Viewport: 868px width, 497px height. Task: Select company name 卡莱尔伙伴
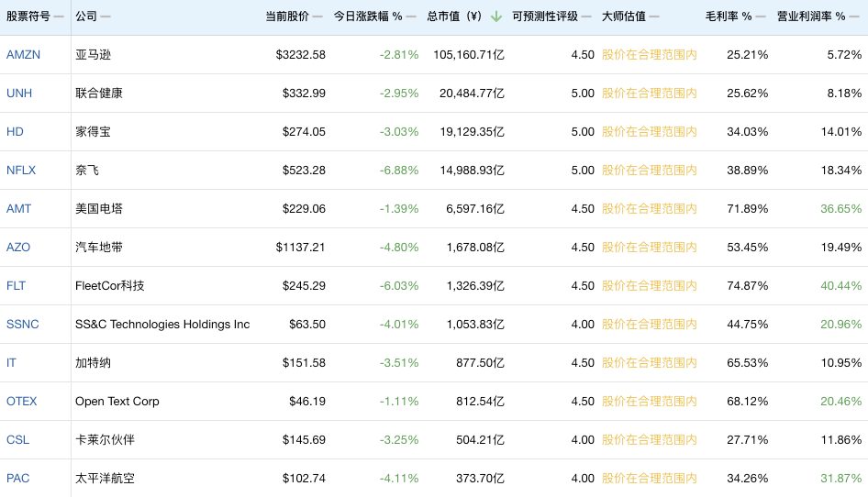(x=106, y=439)
